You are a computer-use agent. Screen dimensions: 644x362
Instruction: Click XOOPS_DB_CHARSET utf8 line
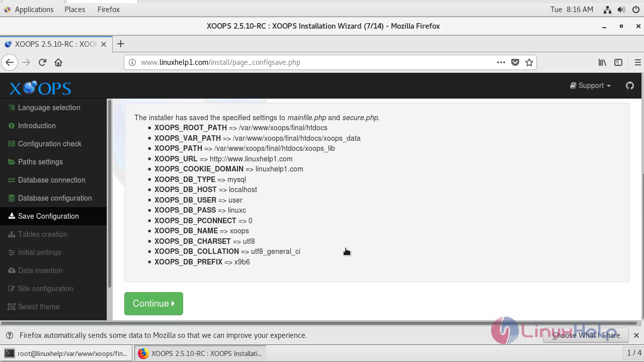coord(205,241)
